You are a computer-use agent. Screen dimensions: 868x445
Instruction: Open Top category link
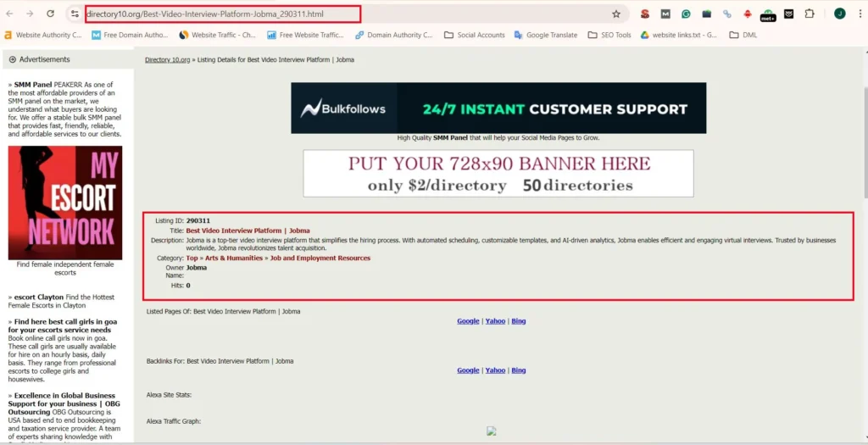tap(192, 258)
